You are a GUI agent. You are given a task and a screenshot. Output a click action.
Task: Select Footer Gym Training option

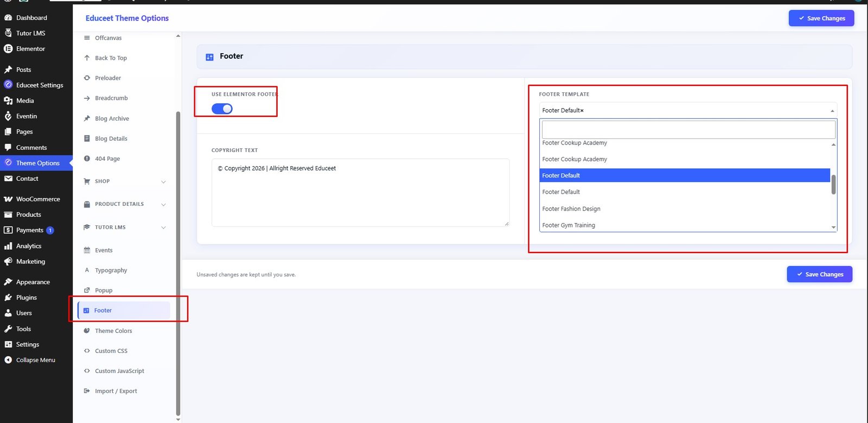click(x=685, y=225)
